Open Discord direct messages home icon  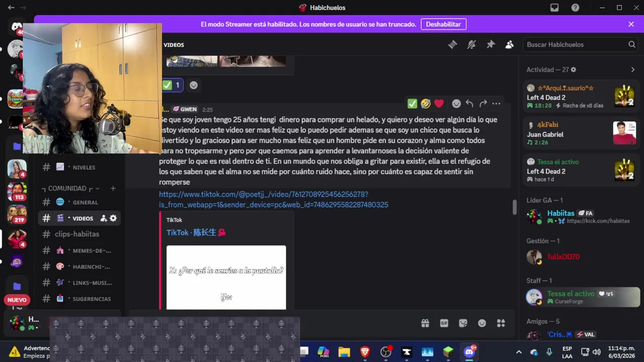(x=17, y=27)
